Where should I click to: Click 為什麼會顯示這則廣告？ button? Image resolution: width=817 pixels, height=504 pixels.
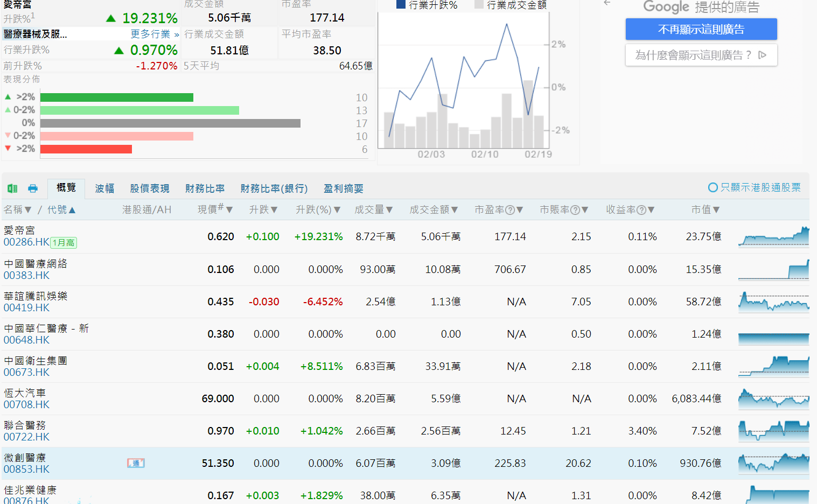click(x=701, y=55)
